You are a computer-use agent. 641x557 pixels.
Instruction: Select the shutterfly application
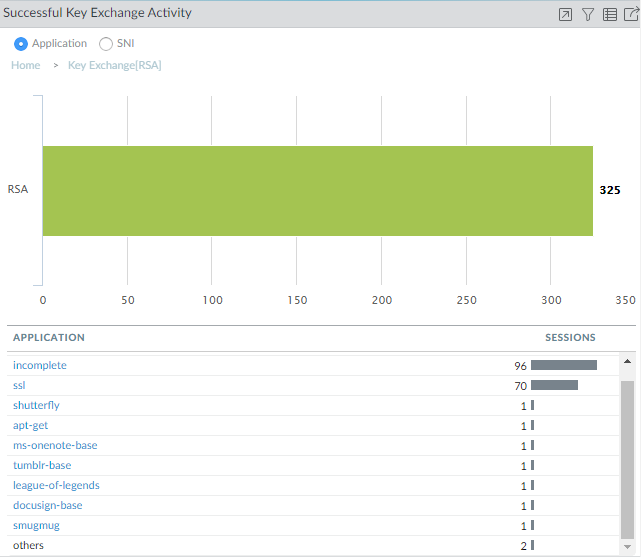click(x=38, y=405)
